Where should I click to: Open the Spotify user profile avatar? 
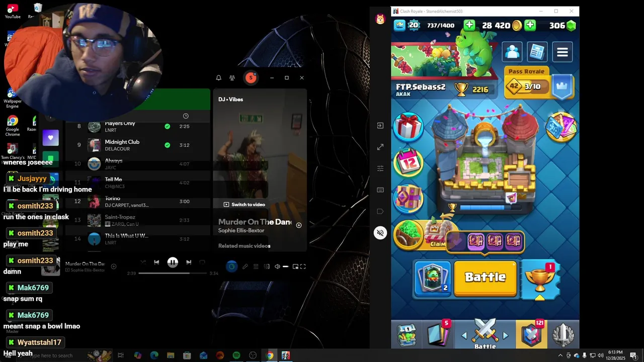[251, 78]
